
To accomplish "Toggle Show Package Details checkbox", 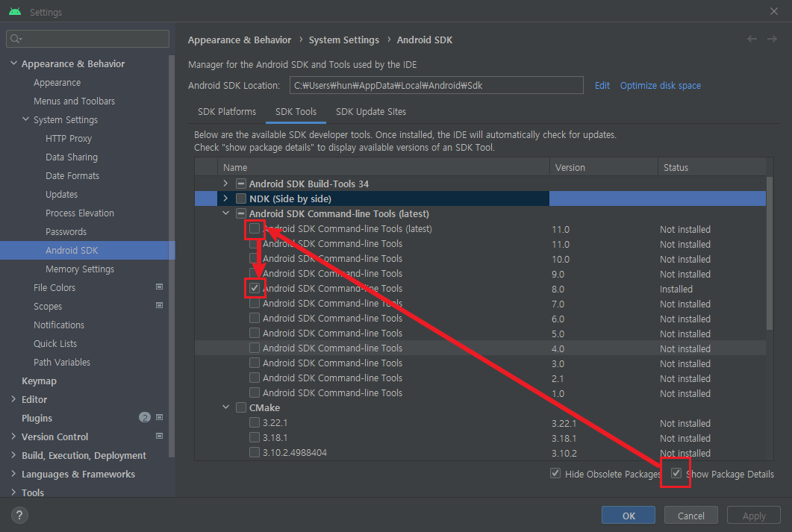I will pyautogui.click(x=676, y=474).
